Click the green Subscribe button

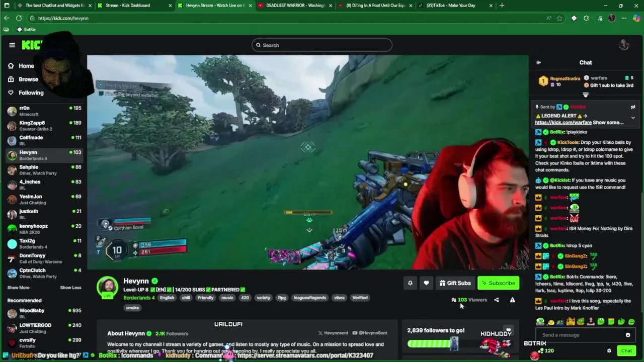(498, 283)
